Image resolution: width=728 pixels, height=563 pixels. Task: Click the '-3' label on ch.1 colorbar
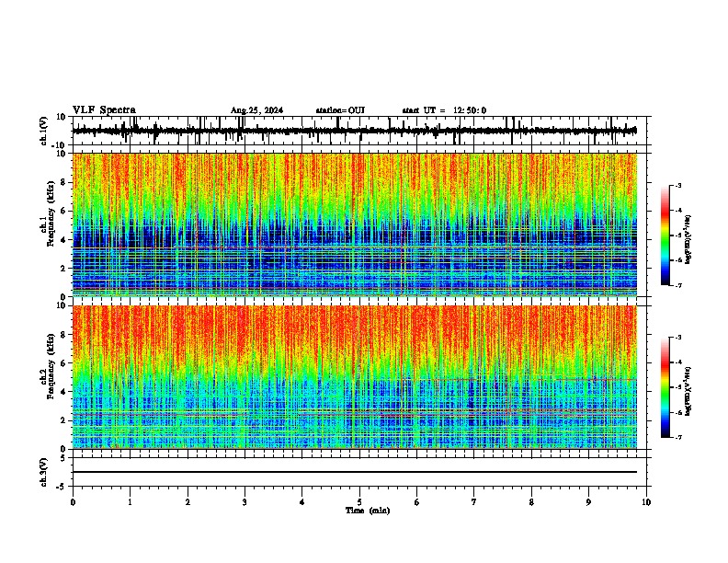coord(677,186)
